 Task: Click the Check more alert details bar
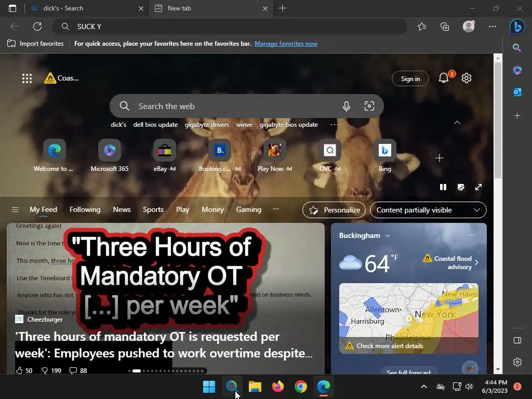[408, 345]
